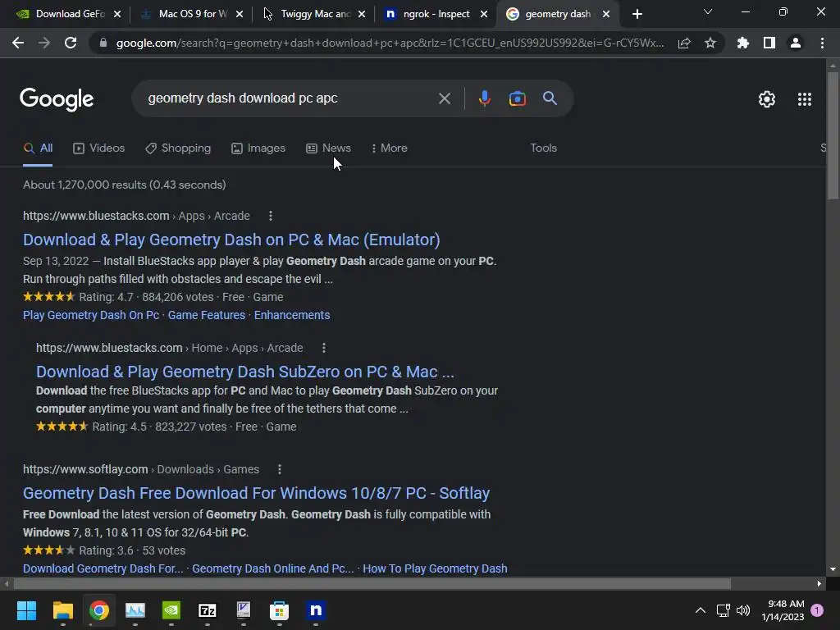The image size is (840, 630).
Task: Select Images search filter
Action: pos(258,148)
